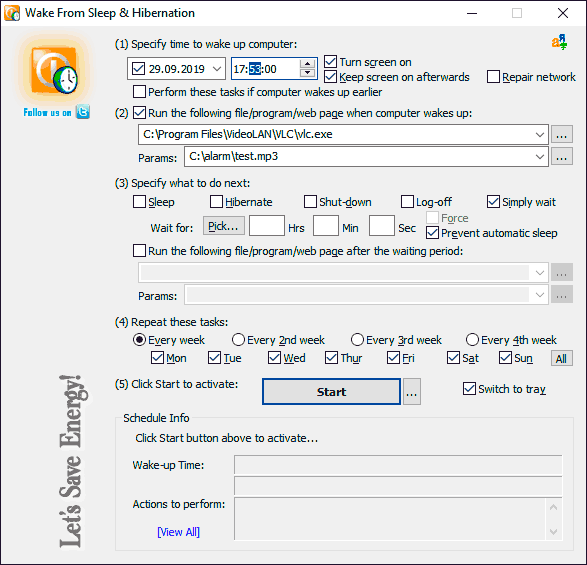587x565 pixels.
Task: Toggle the date enable checkbox beside 29.09.2019
Action: point(138,69)
